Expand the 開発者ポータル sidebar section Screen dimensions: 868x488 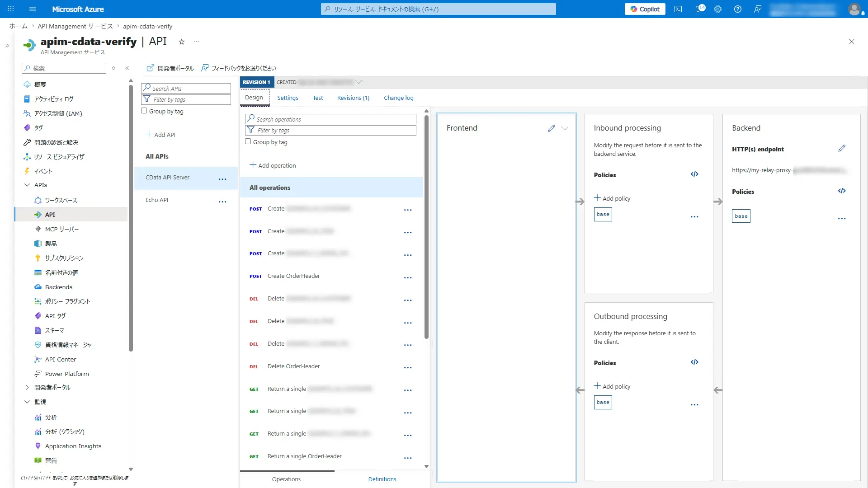pyautogui.click(x=27, y=387)
